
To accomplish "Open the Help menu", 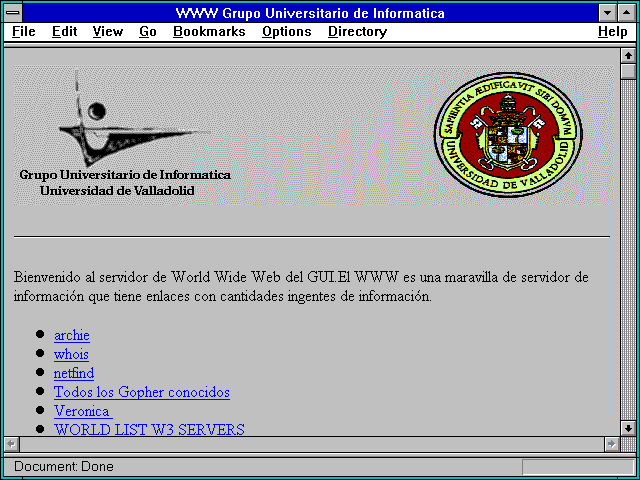I will [x=613, y=31].
